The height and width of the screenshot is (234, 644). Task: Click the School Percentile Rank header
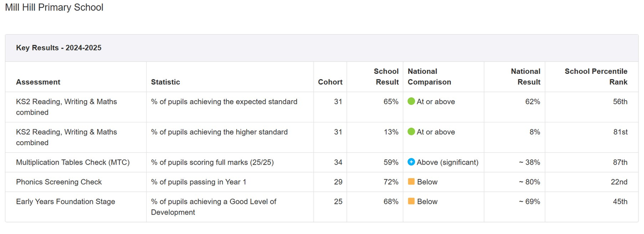[x=596, y=77]
